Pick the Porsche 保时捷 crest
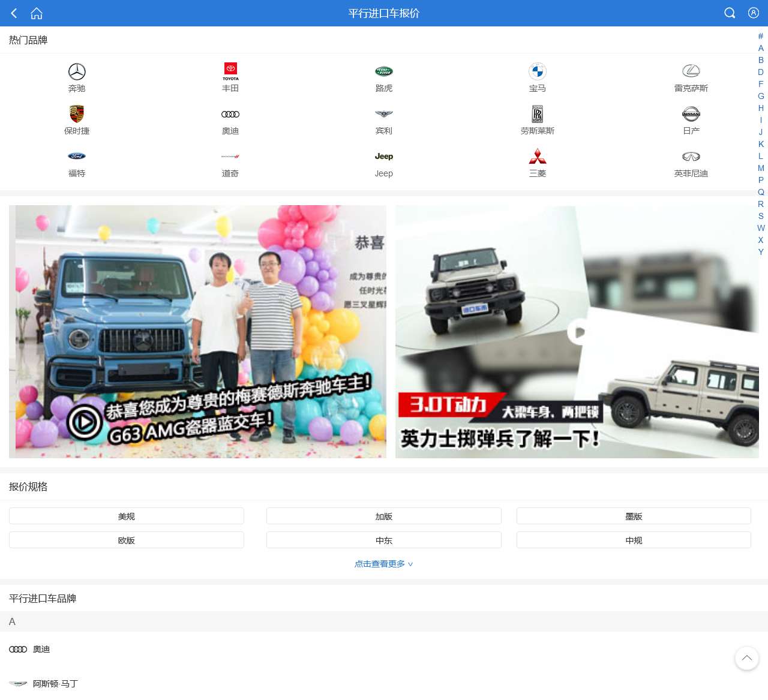 pyautogui.click(x=77, y=114)
